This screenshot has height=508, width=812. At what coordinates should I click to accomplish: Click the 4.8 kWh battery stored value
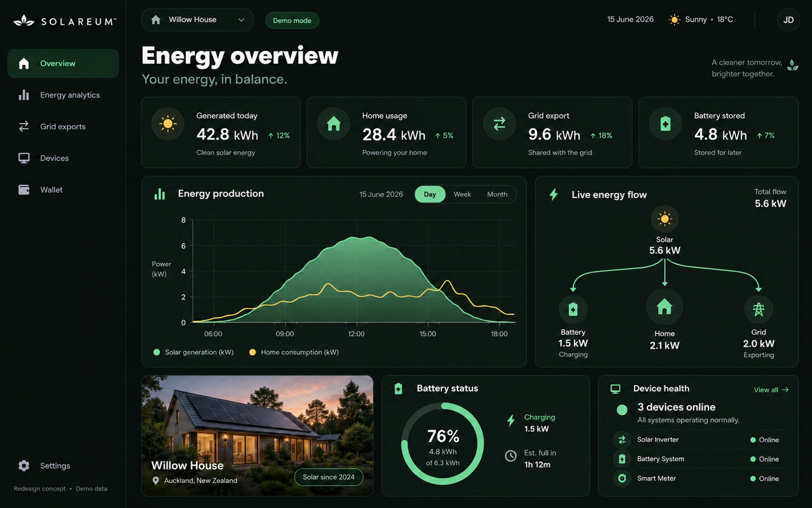pyautogui.click(x=720, y=135)
